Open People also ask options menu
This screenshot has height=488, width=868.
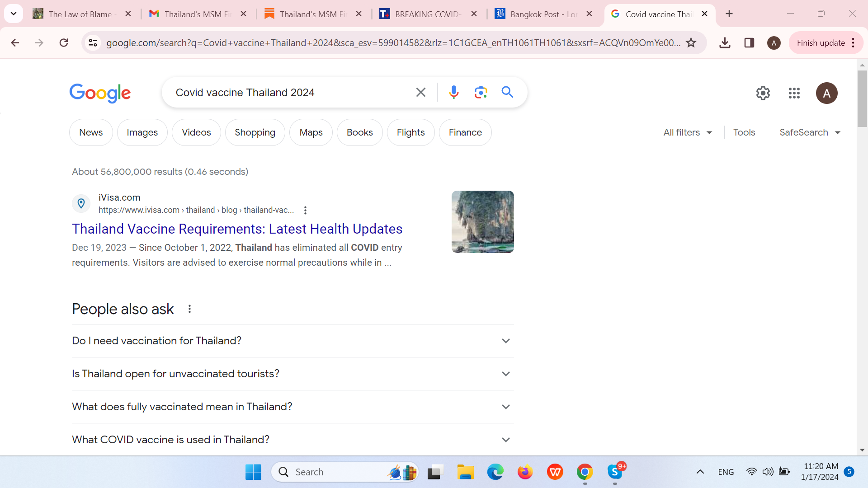point(189,309)
